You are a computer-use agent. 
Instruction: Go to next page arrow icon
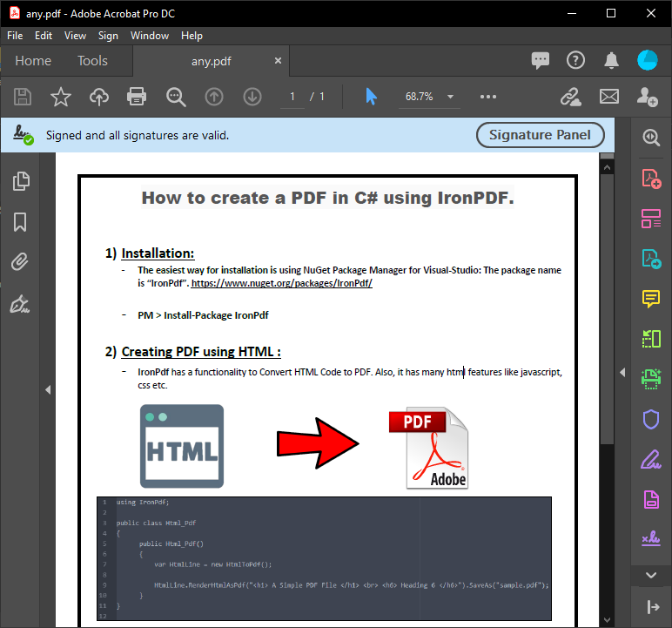(252, 97)
